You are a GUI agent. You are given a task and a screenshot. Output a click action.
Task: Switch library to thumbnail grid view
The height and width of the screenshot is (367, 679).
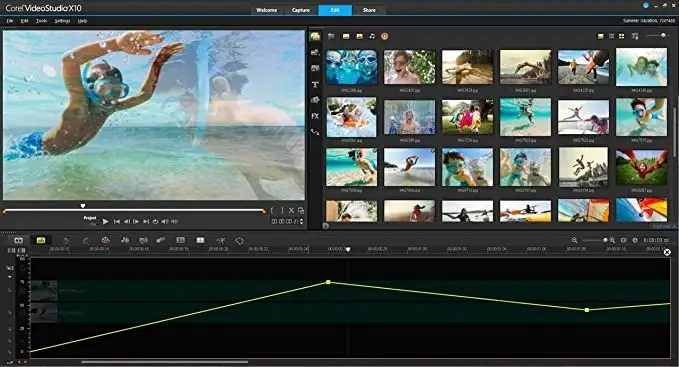(x=621, y=36)
